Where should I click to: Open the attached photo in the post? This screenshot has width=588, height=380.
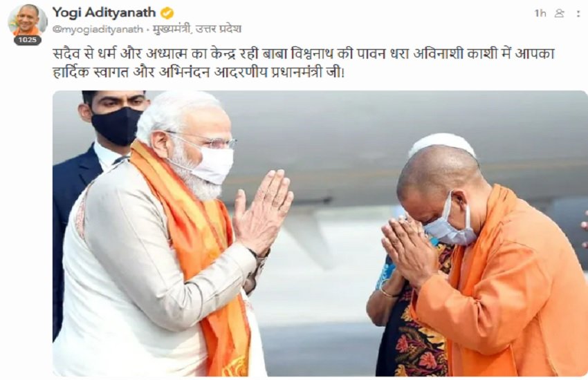pos(320,234)
